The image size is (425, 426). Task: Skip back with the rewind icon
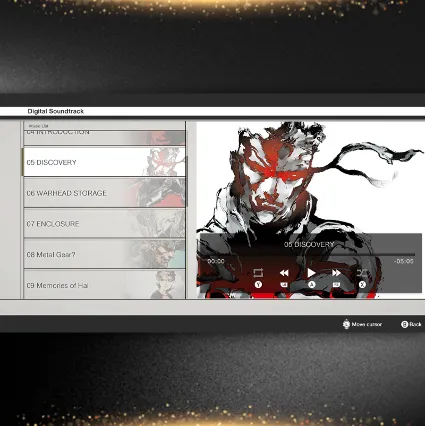tap(284, 273)
